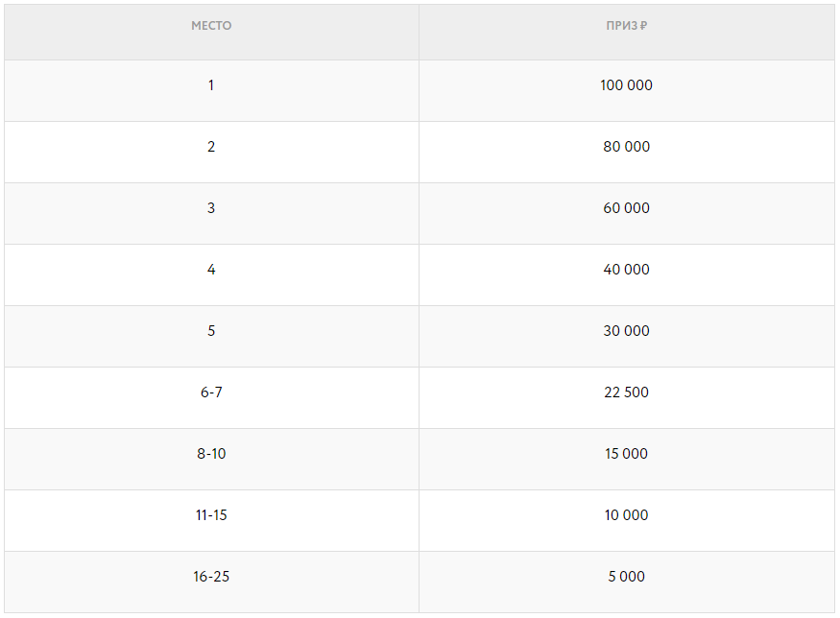Click the 40 000 prize value

pyautogui.click(x=626, y=270)
